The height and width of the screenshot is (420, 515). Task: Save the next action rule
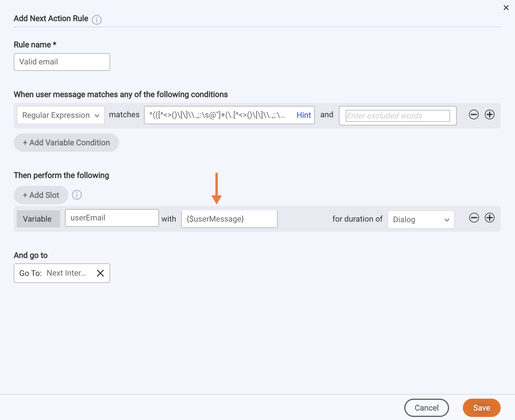point(482,408)
